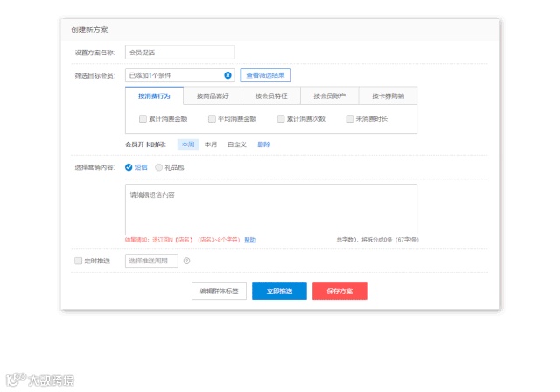560x392 pixels.
Task: Click the question mark help icon beside 定时推送
Action: coord(186,261)
